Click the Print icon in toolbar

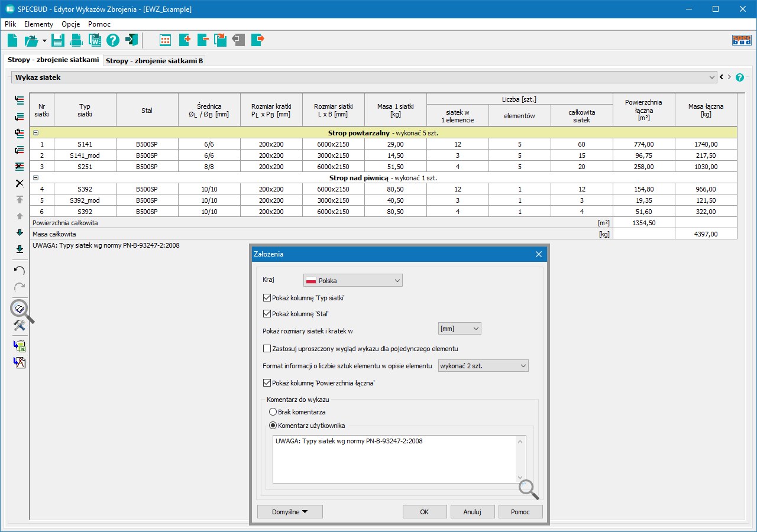pos(76,40)
